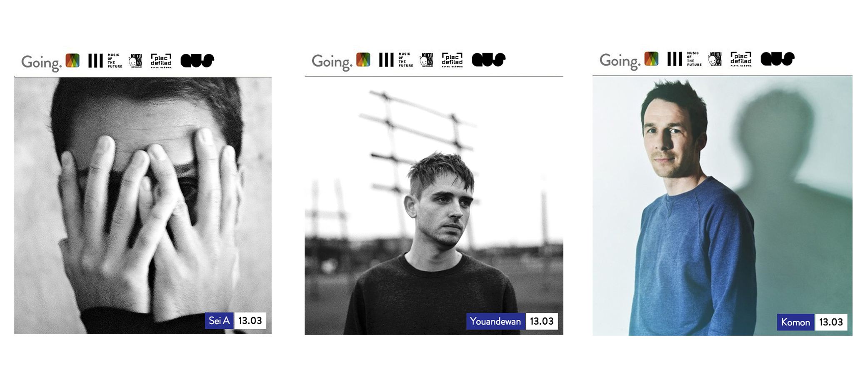Click the Kulturalna face logo on the Komon card

click(715, 59)
